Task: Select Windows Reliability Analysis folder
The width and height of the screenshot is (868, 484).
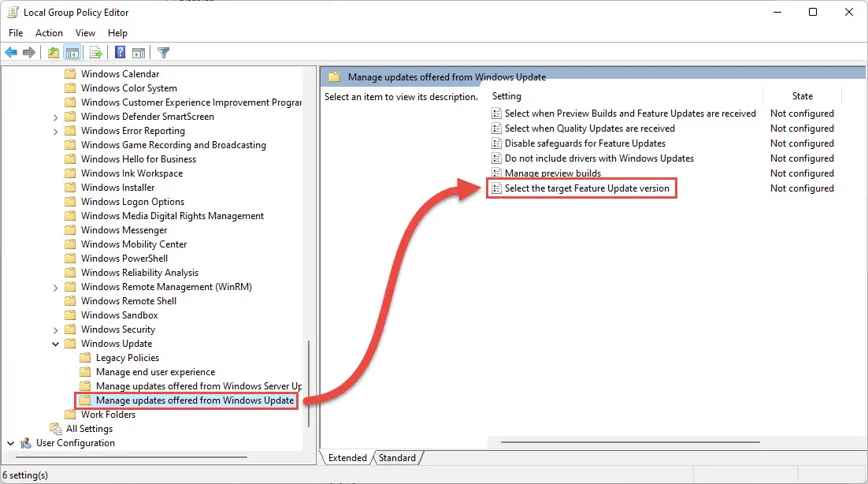Action: click(139, 273)
